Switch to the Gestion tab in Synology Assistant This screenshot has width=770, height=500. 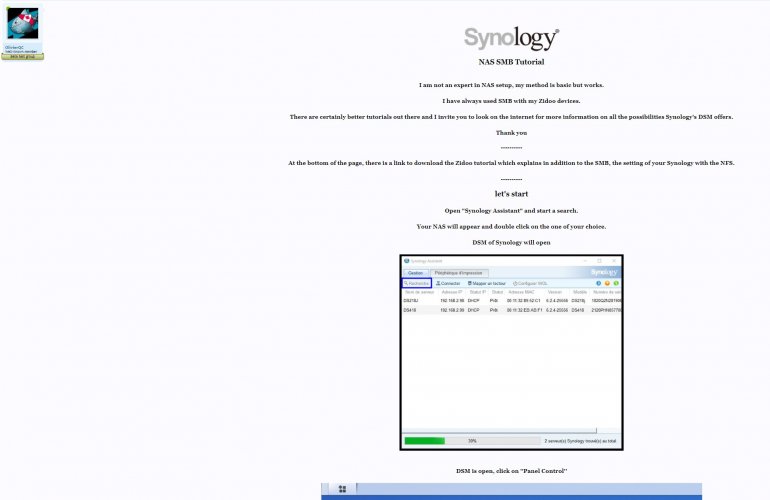(x=415, y=273)
